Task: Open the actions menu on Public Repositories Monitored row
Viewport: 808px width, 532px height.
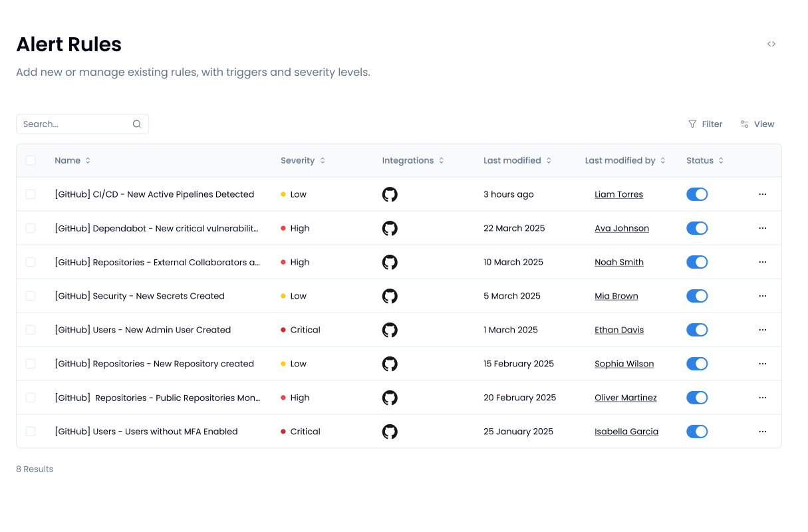Action: click(762, 397)
